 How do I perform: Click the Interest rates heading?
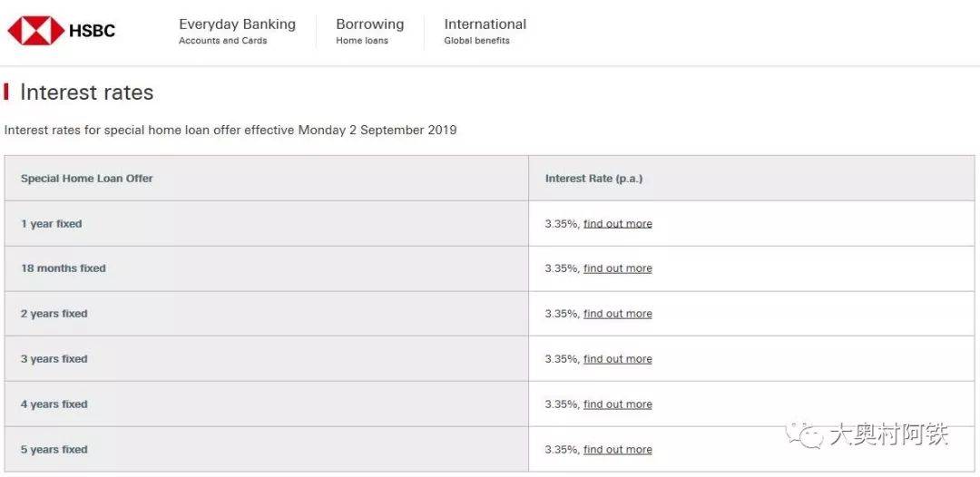[87, 92]
